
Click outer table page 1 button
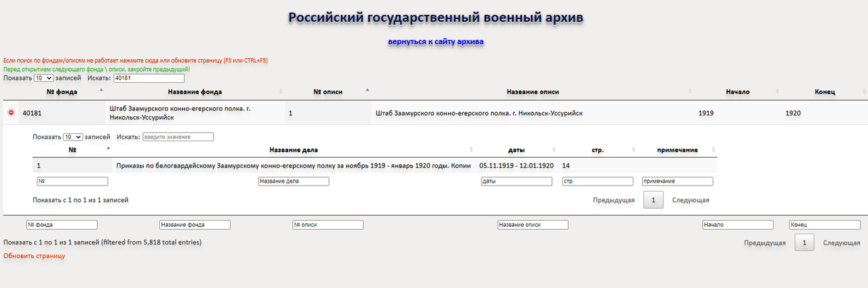[804, 243]
